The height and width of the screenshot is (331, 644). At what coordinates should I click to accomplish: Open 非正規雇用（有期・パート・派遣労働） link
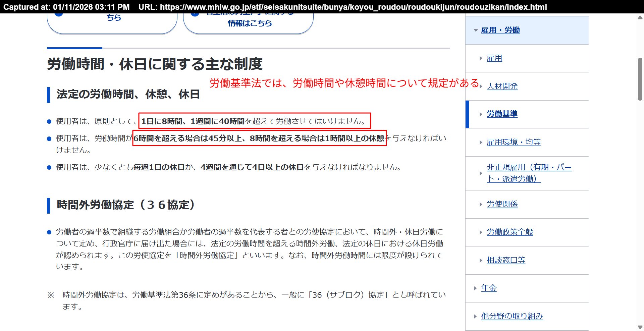(529, 173)
